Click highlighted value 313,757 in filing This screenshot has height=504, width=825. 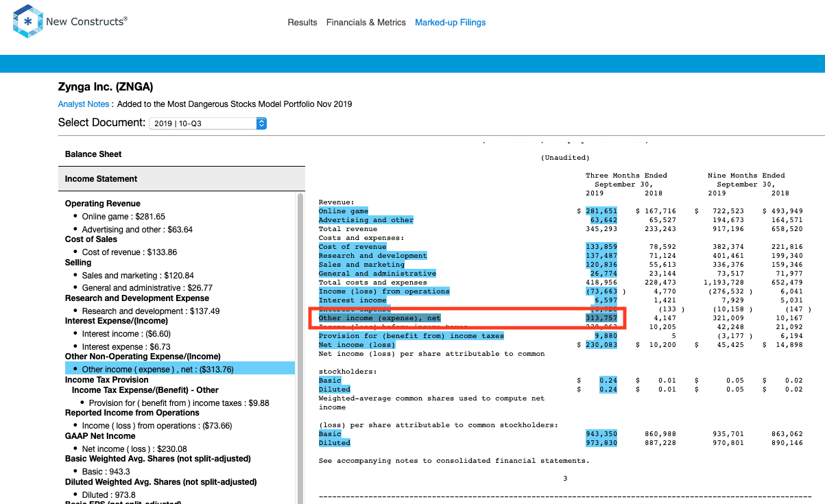click(x=601, y=318)
